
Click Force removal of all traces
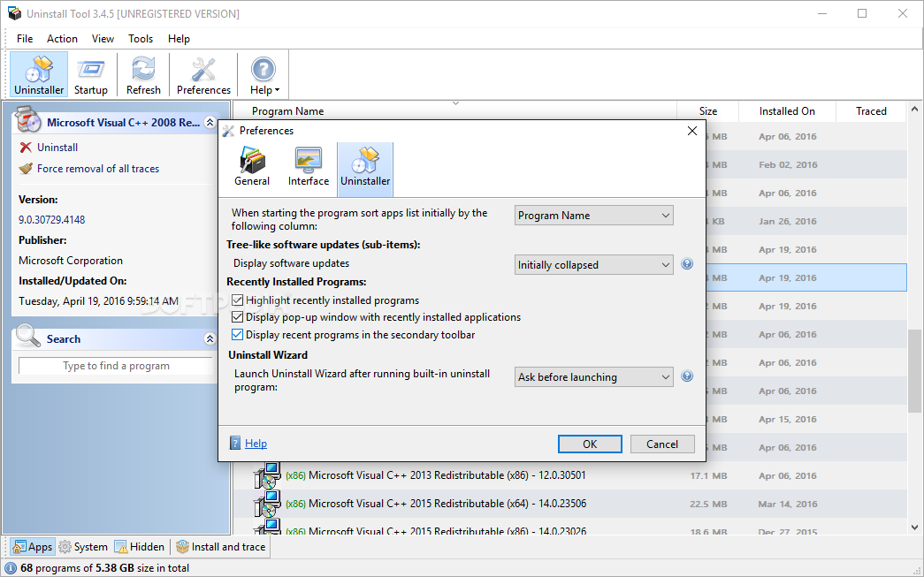point(98,169)
